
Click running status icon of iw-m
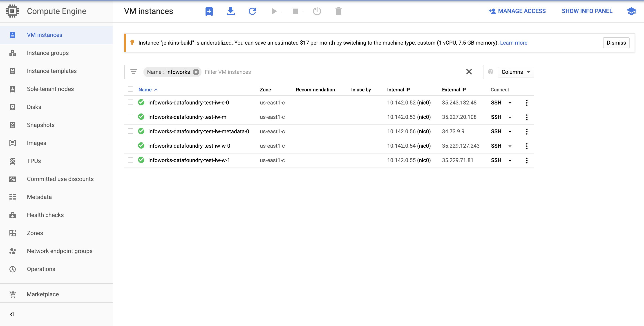click(141, 117)
